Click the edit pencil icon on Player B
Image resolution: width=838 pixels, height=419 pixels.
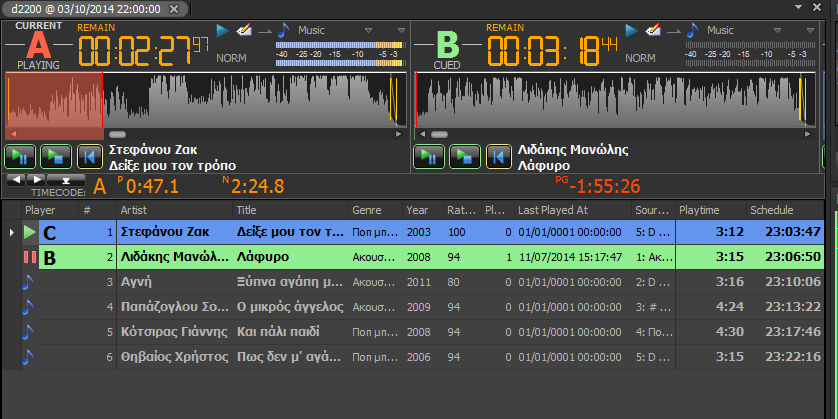tap(654, 30)
